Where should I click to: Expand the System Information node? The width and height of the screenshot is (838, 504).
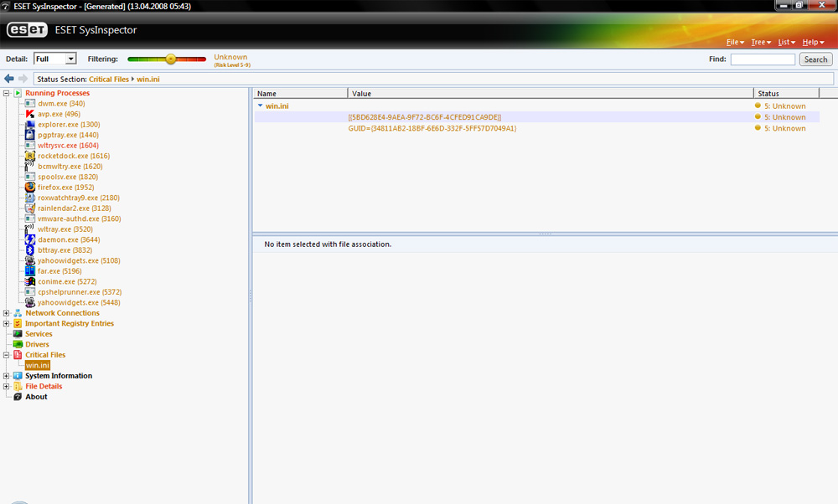coord(7,376)
